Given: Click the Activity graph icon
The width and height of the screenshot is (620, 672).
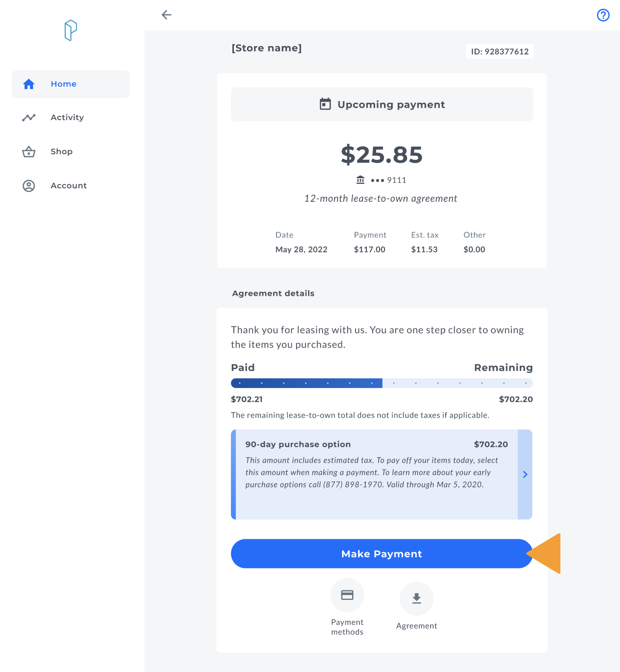Looking at the screenshot, I should tap(29, 118).
